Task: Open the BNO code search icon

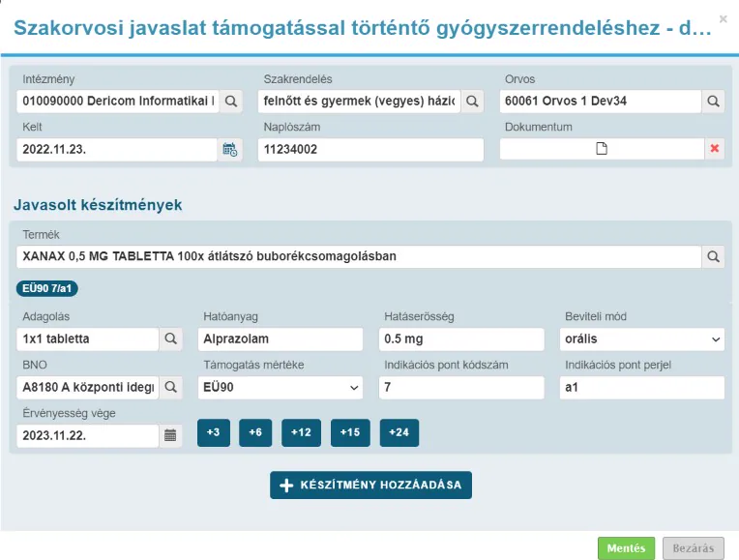Action: coord(170,388)
